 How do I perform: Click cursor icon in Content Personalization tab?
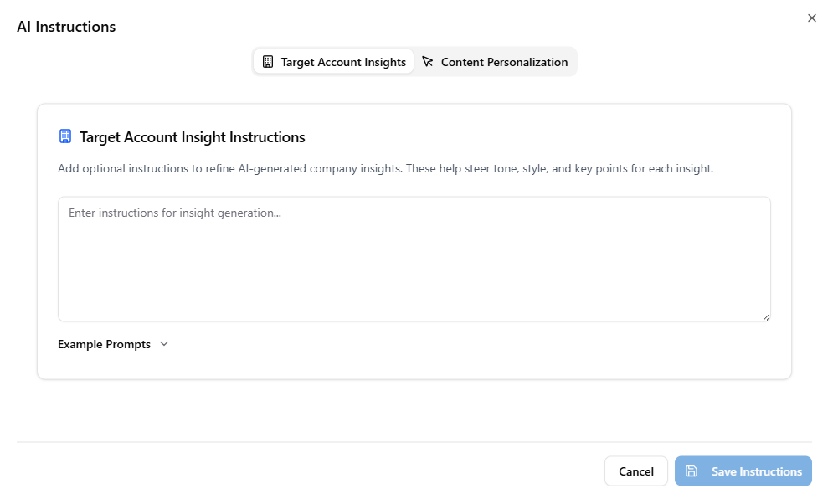tap(428, 62)
